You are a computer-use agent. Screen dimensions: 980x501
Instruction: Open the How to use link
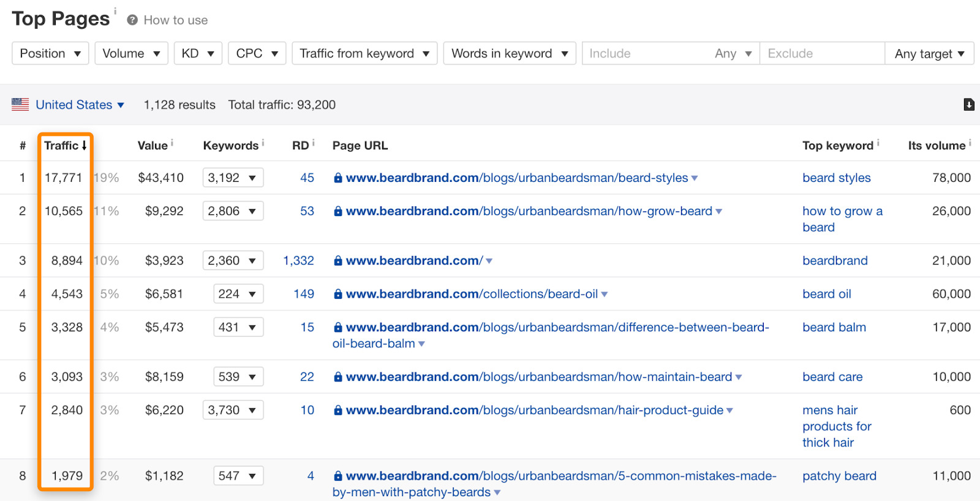[x=176, y=20]
